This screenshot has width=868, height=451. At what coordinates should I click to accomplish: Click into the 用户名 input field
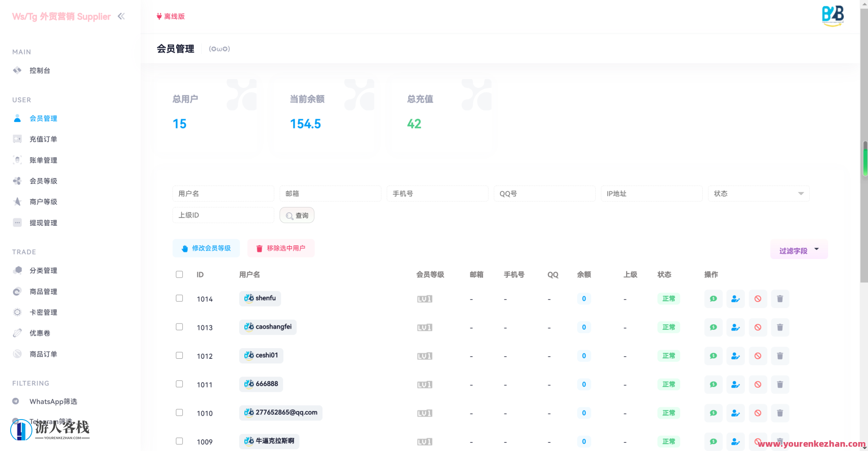(223, 193)
